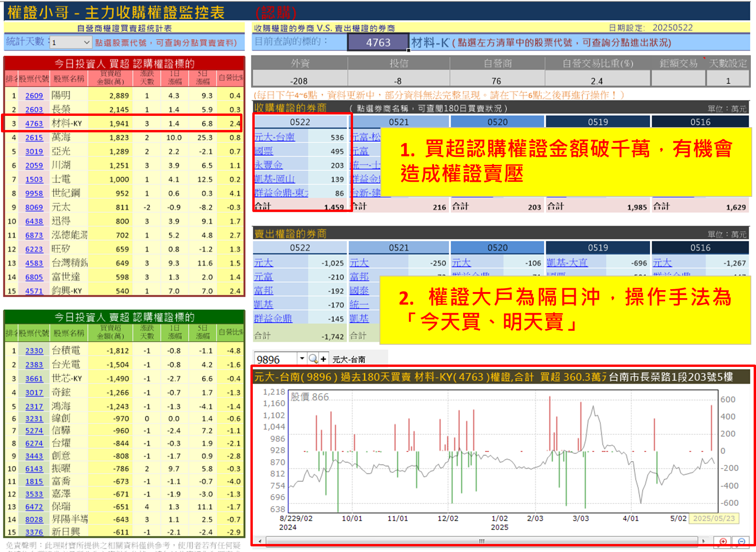Click the 2025/05/23 date label on chart

pos(714,518)
